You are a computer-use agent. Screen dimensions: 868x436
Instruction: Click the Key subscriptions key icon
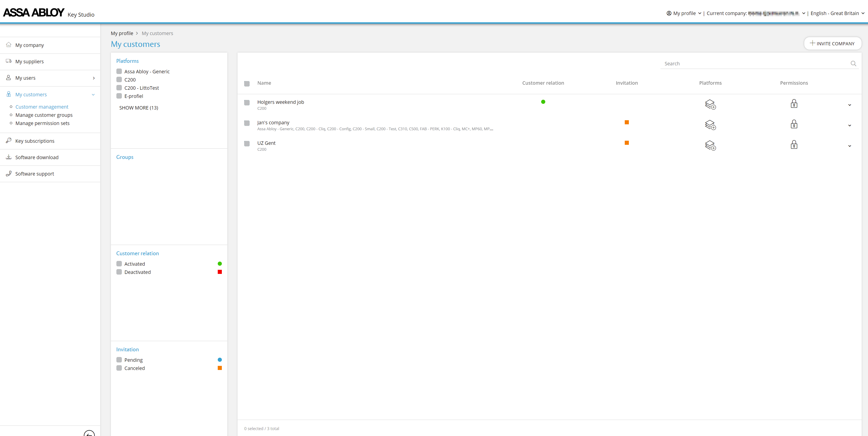click(8, 140)
